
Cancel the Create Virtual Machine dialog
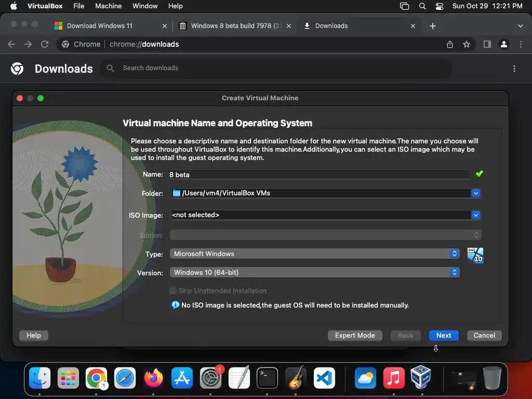484,335
